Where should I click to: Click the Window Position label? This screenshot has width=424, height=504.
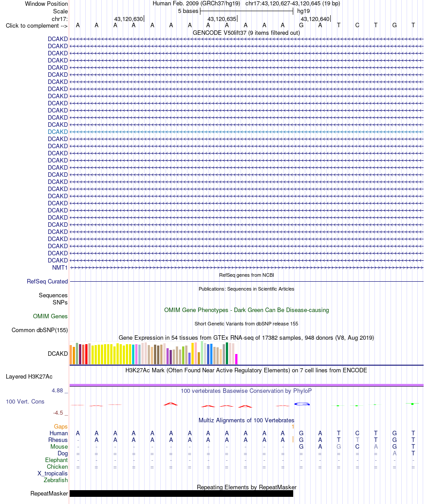[46, 4]
